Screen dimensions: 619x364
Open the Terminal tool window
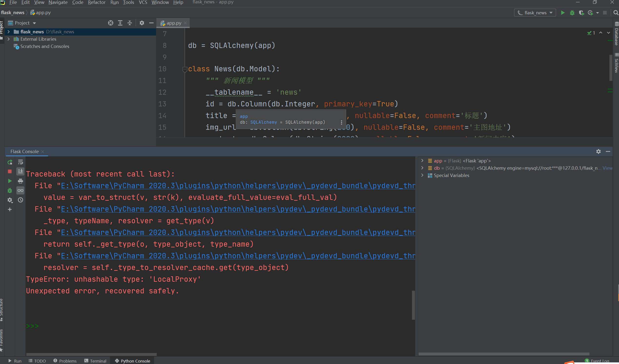click(x=95, y=361)
